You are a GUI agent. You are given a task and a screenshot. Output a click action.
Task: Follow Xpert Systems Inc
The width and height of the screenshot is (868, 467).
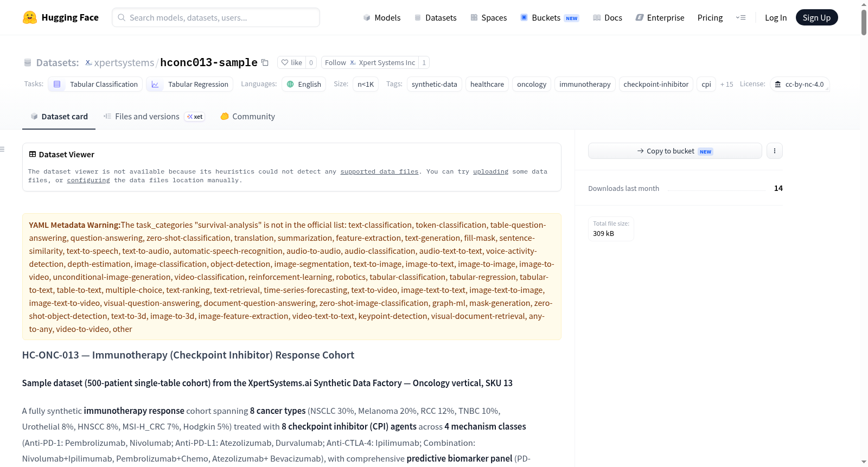370,62
